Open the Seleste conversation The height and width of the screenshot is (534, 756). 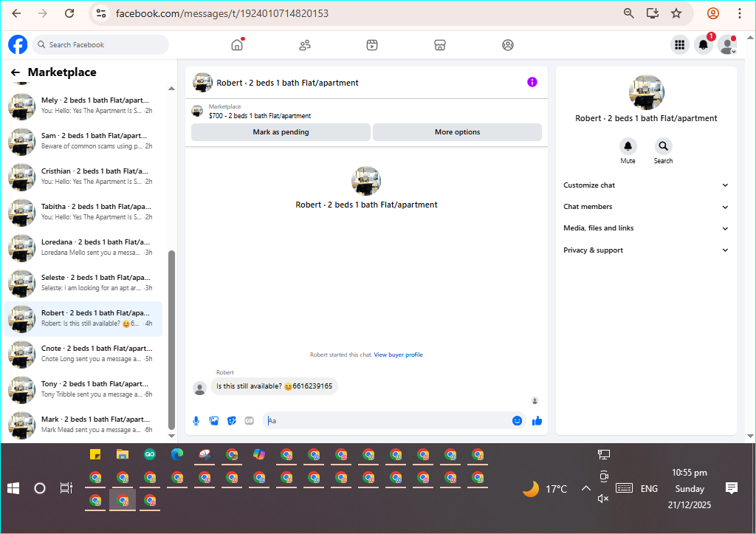(83, 283)
